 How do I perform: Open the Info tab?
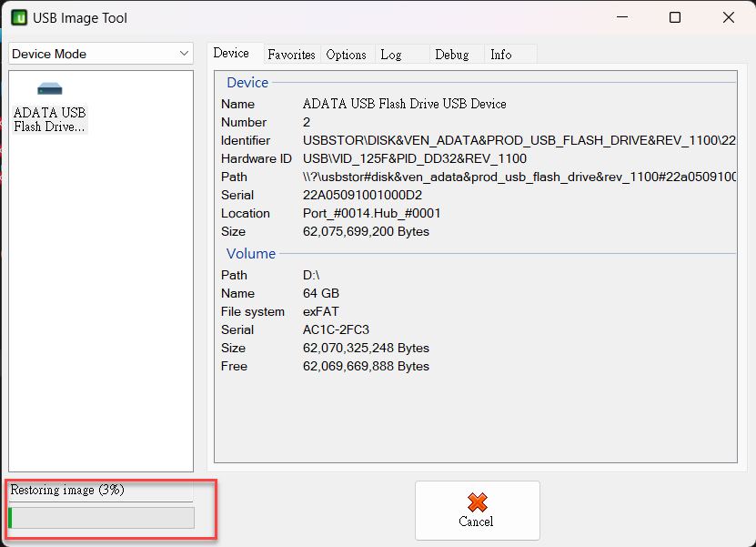pyautogui.click(x=501, y=55)
